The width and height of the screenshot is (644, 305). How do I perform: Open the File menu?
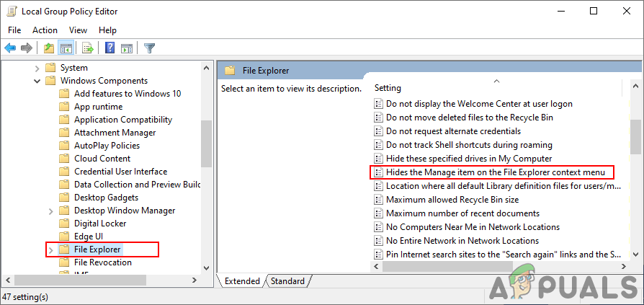click(14, 30)
